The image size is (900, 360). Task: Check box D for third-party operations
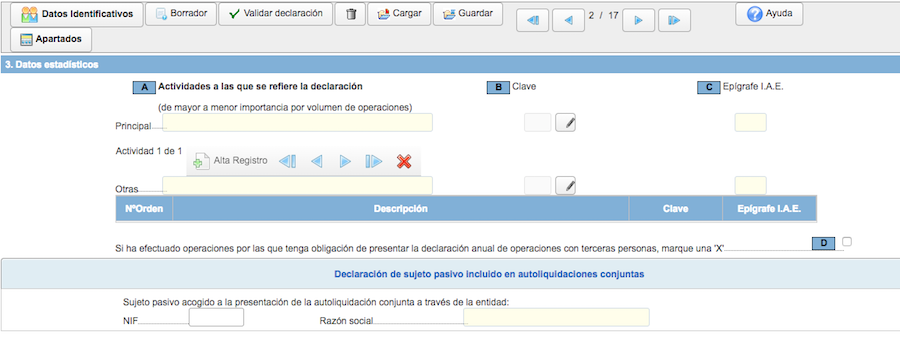pos(847,242)
